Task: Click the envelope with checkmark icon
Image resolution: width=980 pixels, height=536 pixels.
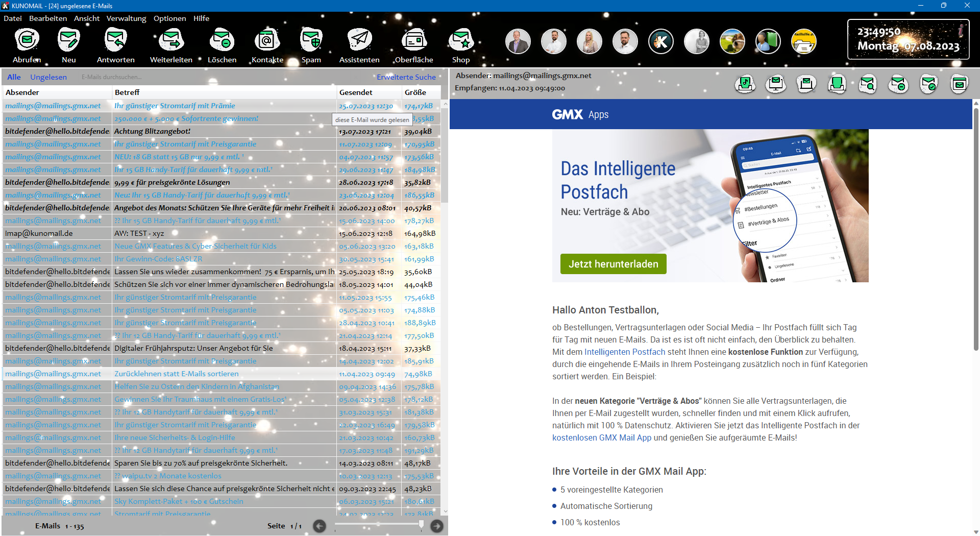Action: click(929, 83)
